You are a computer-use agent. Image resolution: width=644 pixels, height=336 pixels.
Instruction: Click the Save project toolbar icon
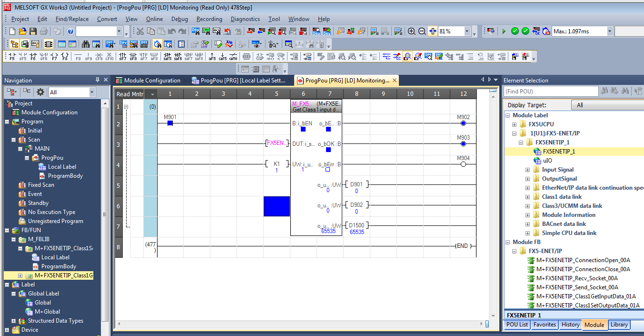point(33,31)
